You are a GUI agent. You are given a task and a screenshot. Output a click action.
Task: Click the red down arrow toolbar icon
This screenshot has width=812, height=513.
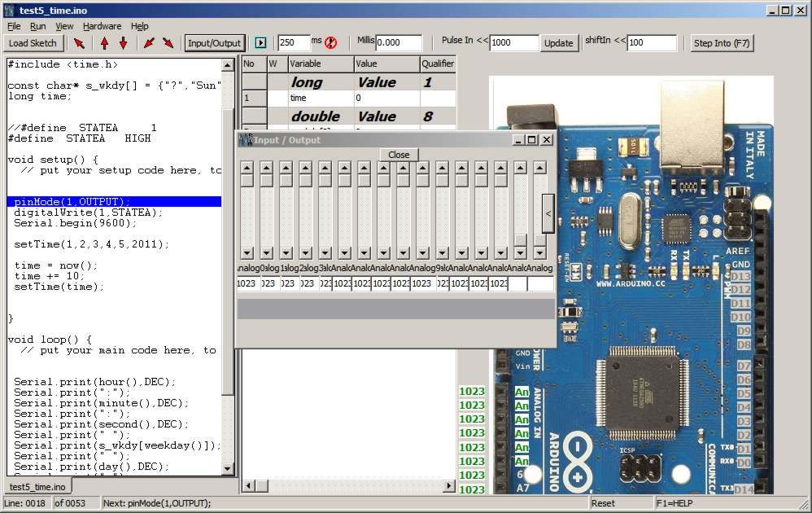tap(123, 43)
